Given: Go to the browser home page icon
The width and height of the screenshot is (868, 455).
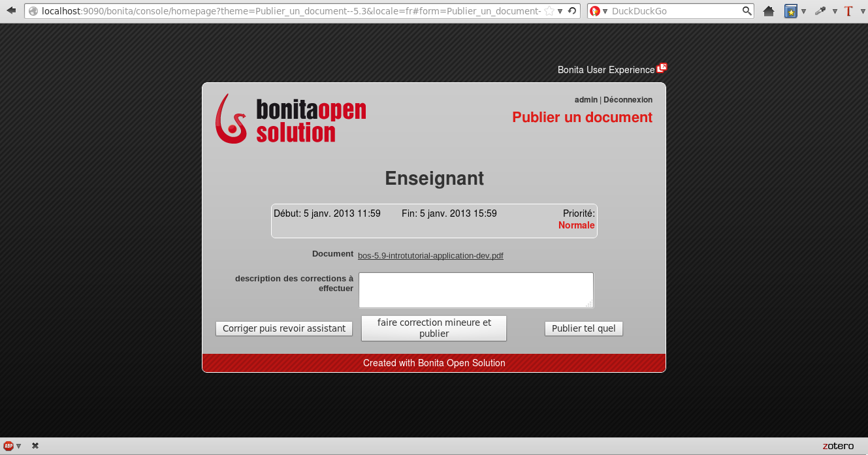Looking at the screenshot, I should (x=769, y=11).
